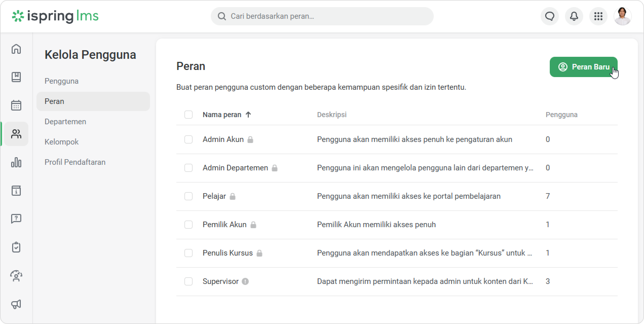Toggle the select-all roles header checkbox
Image resolution: width=644 pixels, height=324 pixels.
(x=188, y=115)
